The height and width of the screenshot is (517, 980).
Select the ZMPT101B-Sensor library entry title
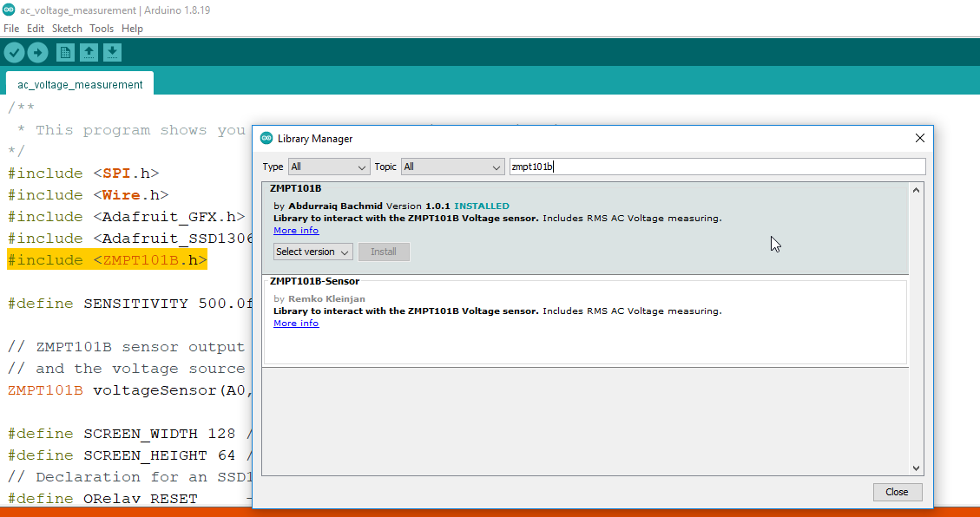click(x=315, y=281)
